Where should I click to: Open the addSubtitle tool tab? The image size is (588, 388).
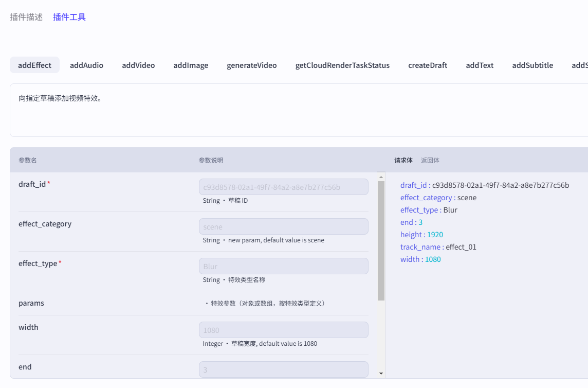pyautogui.click(x=532, y=65)
